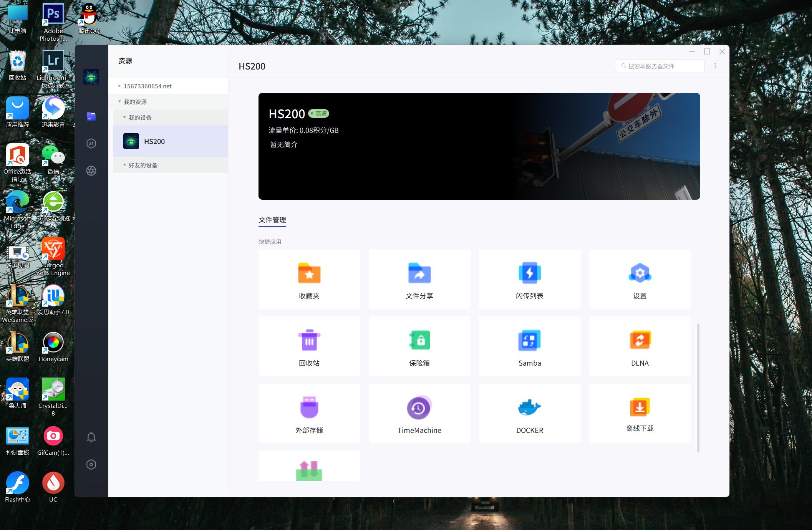
Task: Click the notification bell in sidebar
Action: click(91, 437)
